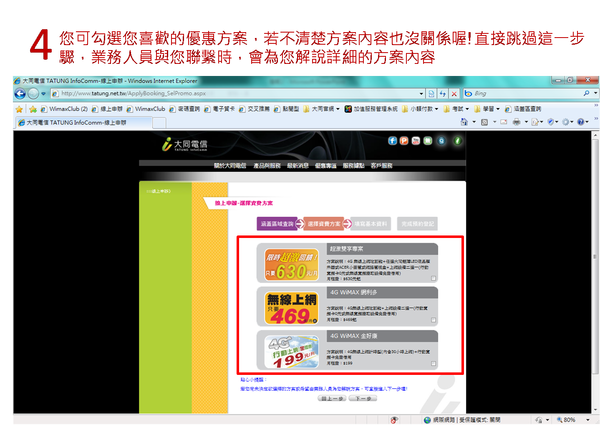
Task: Click the orange 選擇資費方案 step button
Action: click(324, 224)
